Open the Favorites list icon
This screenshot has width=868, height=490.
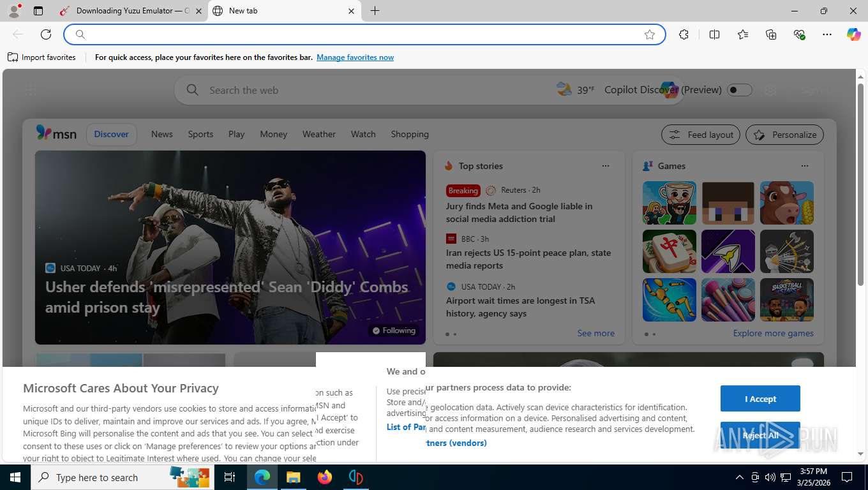[743, 34]
